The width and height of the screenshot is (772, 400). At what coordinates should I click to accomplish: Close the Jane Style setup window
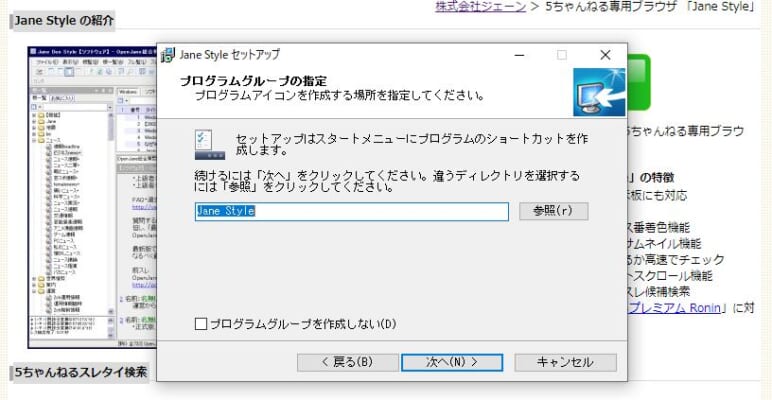605,55
